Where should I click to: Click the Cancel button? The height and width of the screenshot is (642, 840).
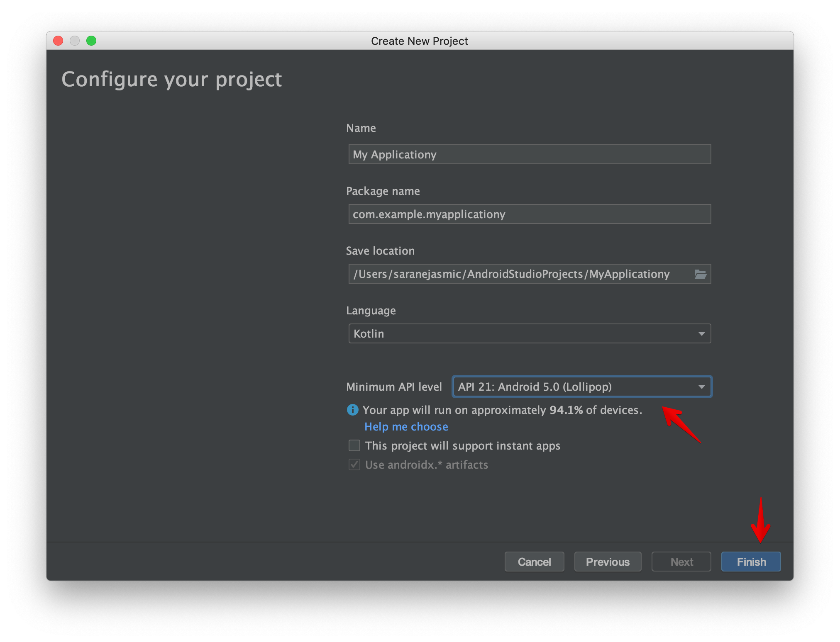click(534, 562)
